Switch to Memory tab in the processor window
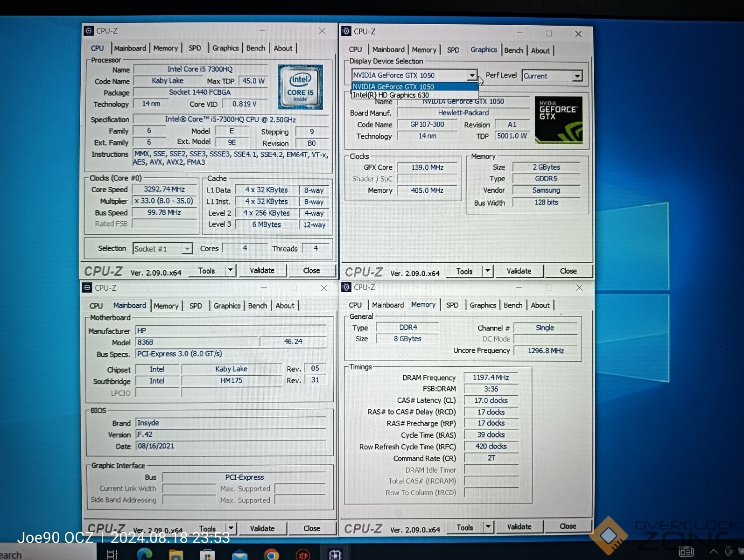The height and width of the screenshot is (560, 744). [165, 48]
